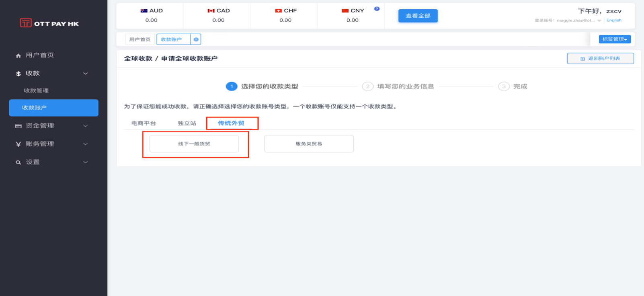Click the Swiss flag icon for CHF
644x296 pixels.
click(x=278, y=11)
